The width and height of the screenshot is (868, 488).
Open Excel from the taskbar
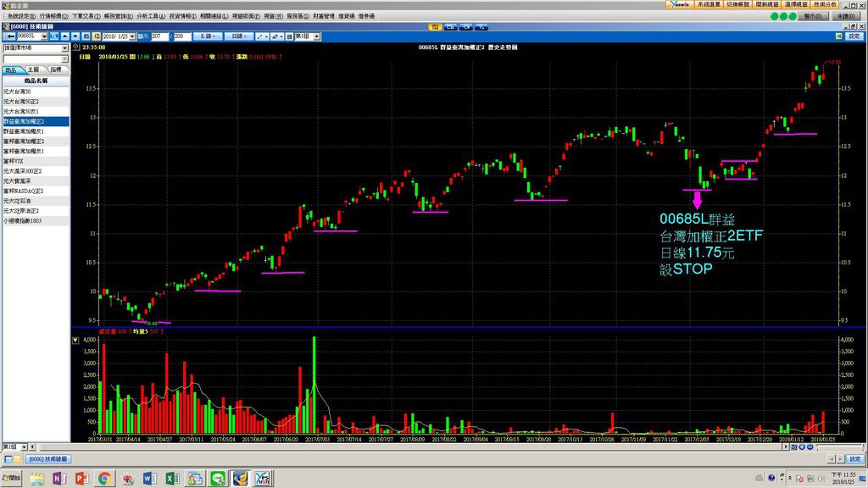coord(172,478)
